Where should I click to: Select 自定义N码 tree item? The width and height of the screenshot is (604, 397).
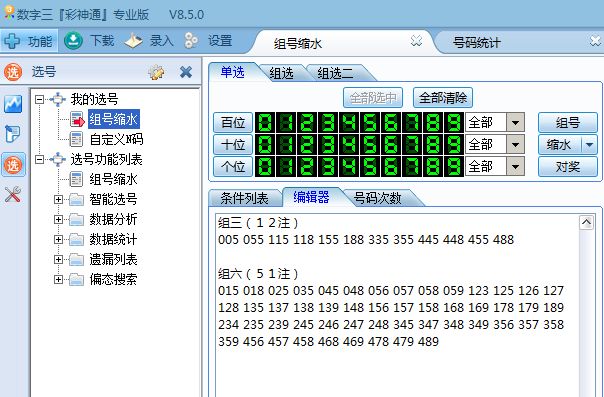pyautogui.click(x=116, y=139)
